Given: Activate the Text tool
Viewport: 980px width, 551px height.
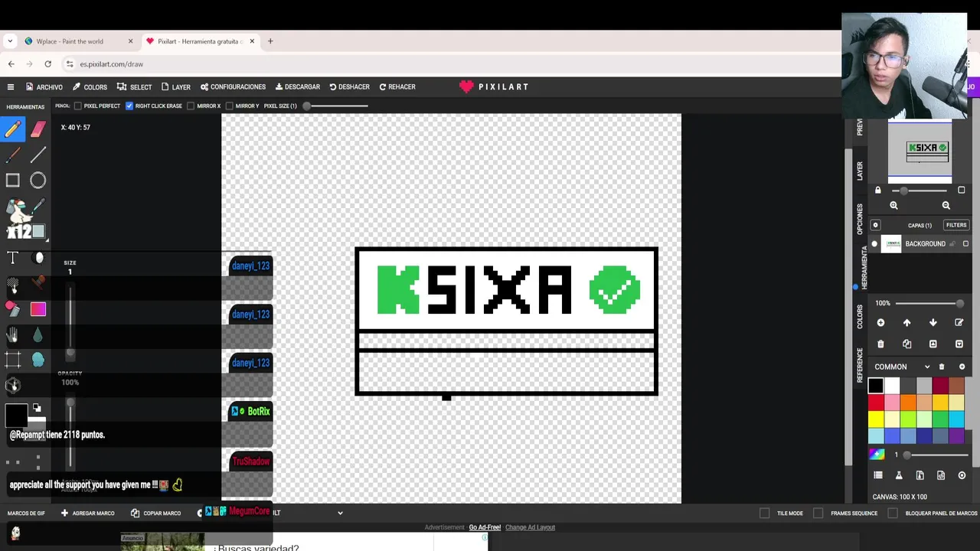Looking at the screenshot, I should point(13,258).
